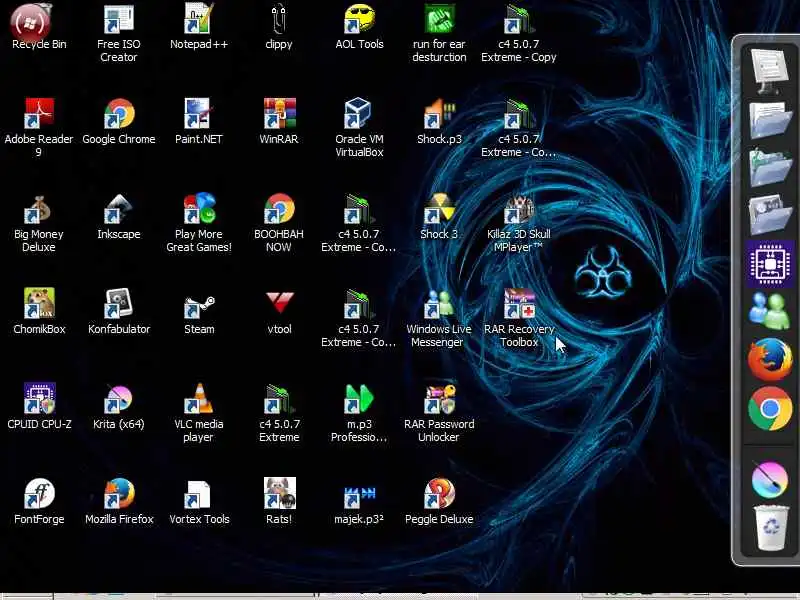Select the Shock.p3 shortcut
800x600 pixels.
pos(439,113)
